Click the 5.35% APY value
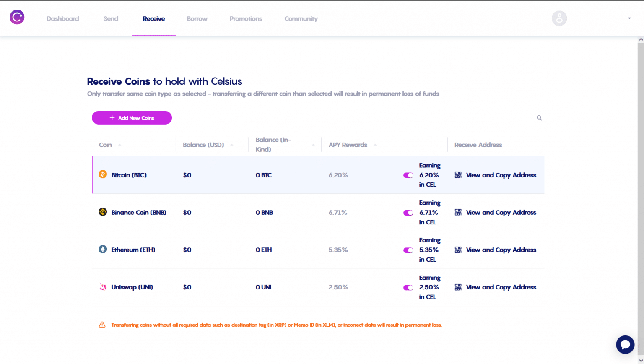The height and width of the screenshot is (364, 644). (338, 250)
